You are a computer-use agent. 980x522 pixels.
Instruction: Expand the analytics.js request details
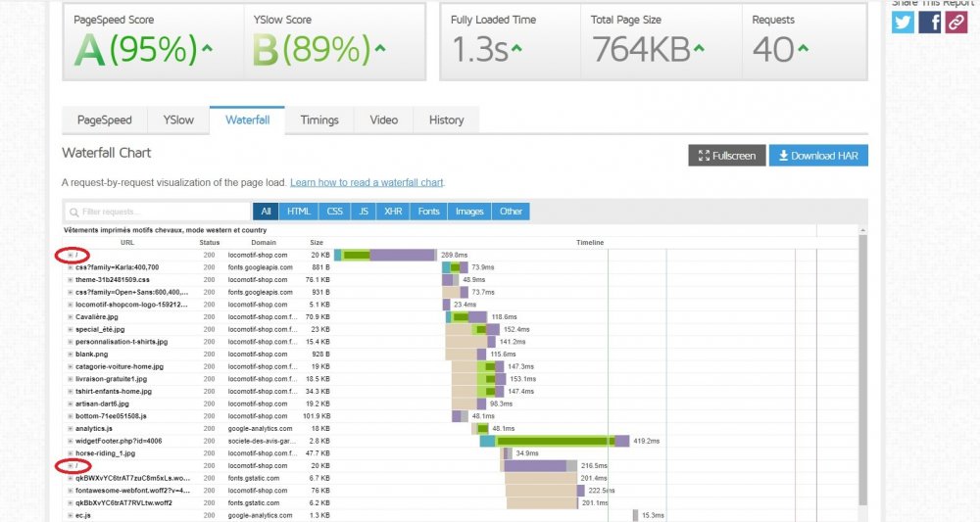coord(70,428)
